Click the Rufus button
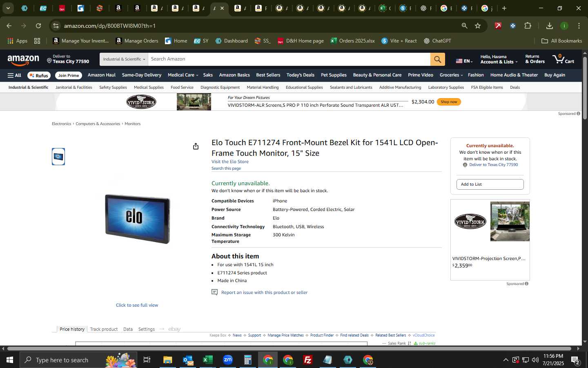Screen dimensions: 588x368 pos(39,75)
